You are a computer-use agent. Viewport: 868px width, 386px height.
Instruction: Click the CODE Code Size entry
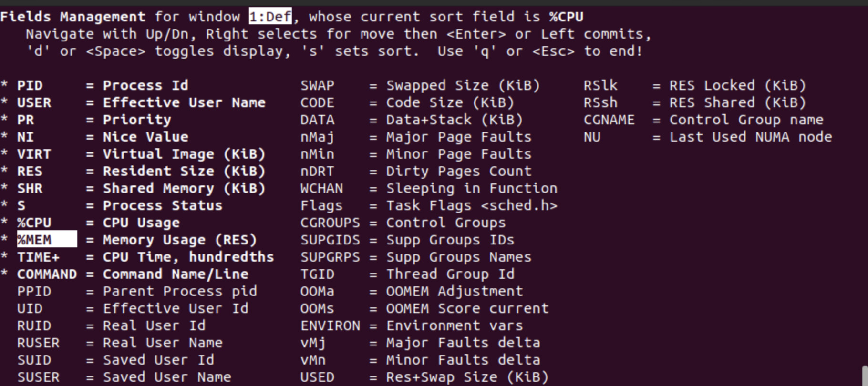317,102
